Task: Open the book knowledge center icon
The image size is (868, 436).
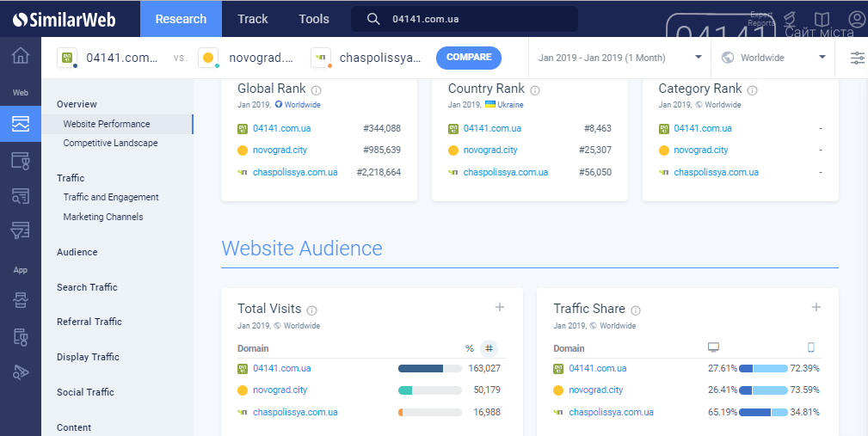Action: pyautogui.click(x=822, y=20)
